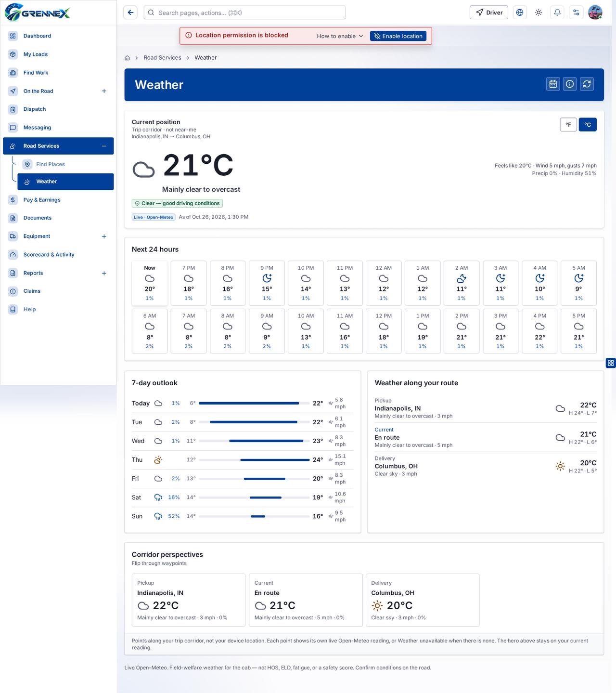This screenshot has width=616, height=693.
Task: Select the °C unit button
Action: 588,125
